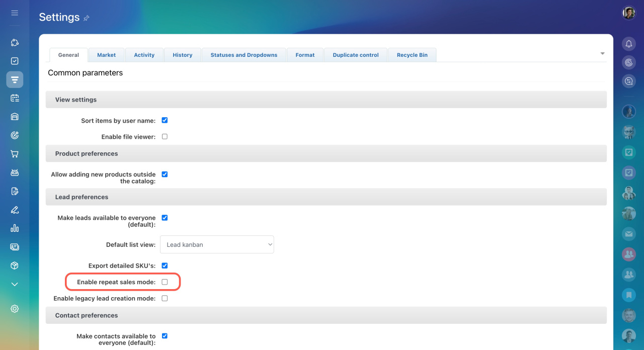Screen dimensions: 644x350
Task: Open the Default list view dropdown
Action: pos(217,245)
